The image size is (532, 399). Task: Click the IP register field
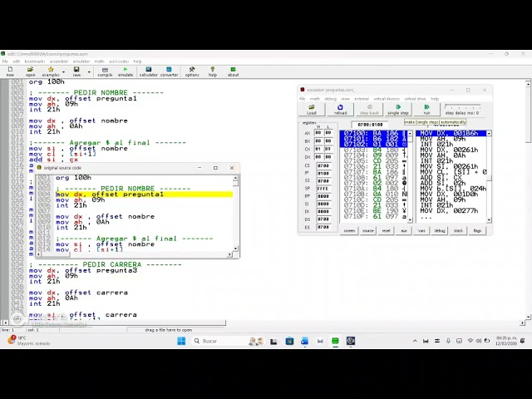click(323, 174)
